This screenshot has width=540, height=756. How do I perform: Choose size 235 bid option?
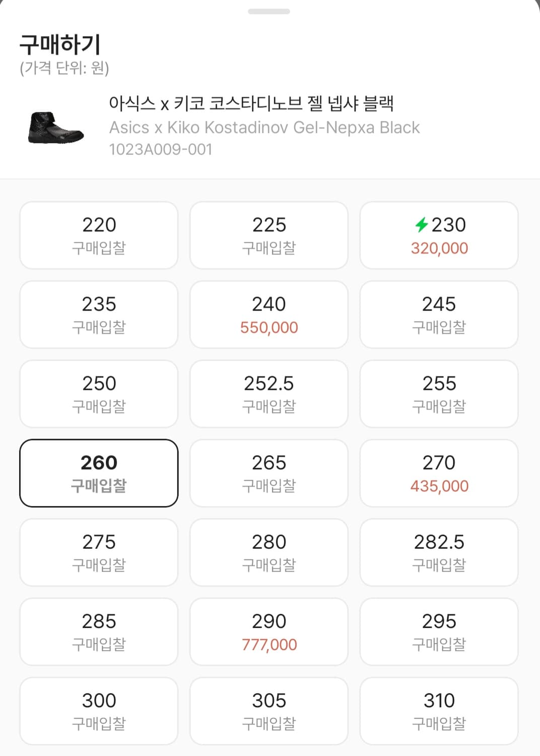pos(99,315)
